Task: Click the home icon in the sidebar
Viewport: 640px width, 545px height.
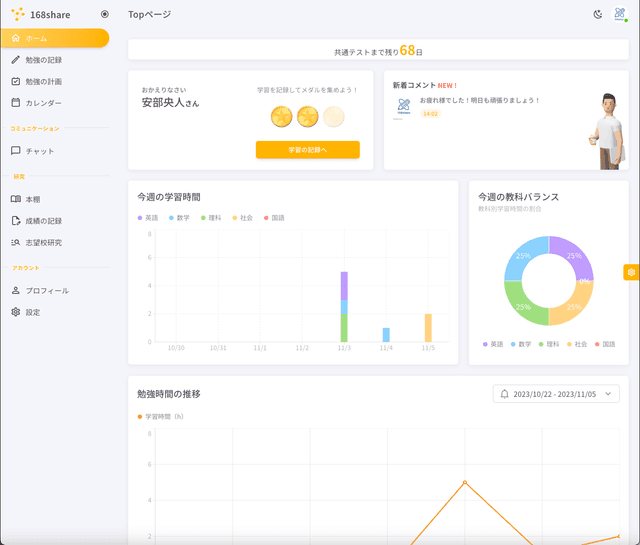Action: point(16,38)
